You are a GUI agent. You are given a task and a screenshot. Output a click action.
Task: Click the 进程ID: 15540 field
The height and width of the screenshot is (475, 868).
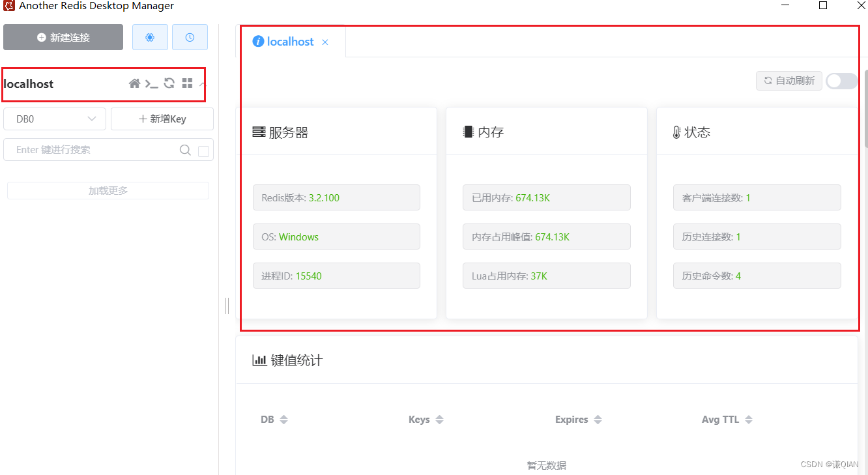336,276
